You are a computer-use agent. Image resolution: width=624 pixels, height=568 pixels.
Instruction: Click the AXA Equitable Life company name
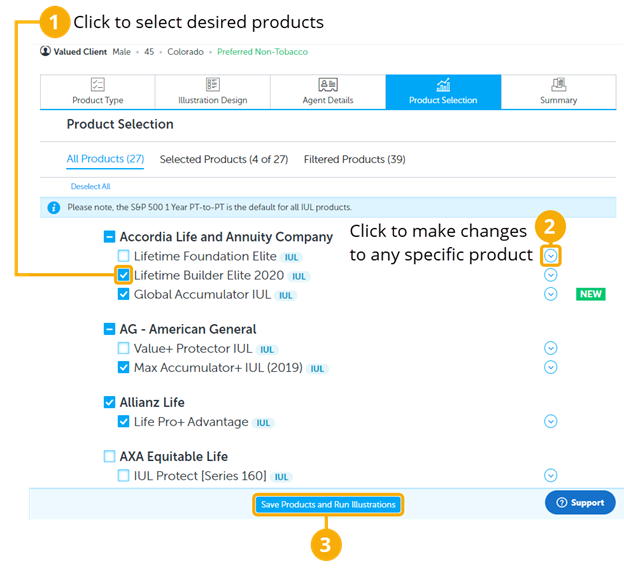point(174,457)
